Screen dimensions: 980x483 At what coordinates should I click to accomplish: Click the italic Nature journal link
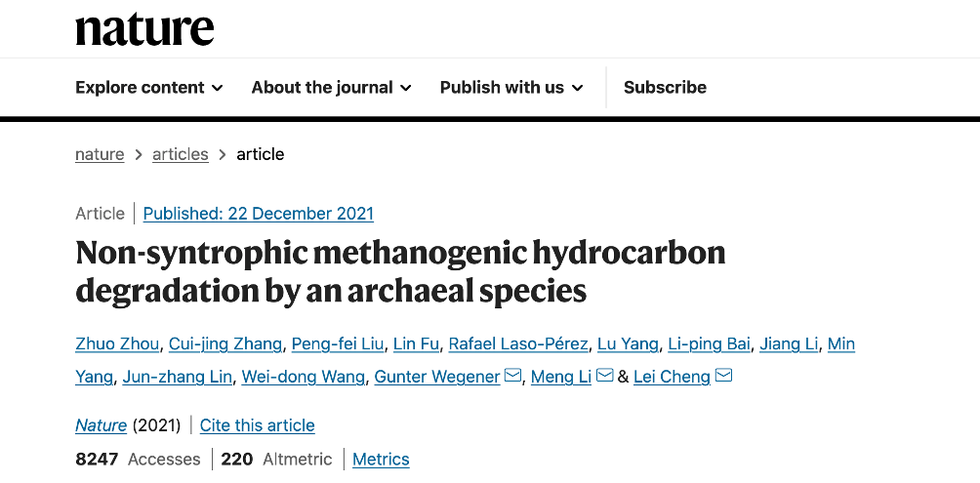tap(101, 425)
